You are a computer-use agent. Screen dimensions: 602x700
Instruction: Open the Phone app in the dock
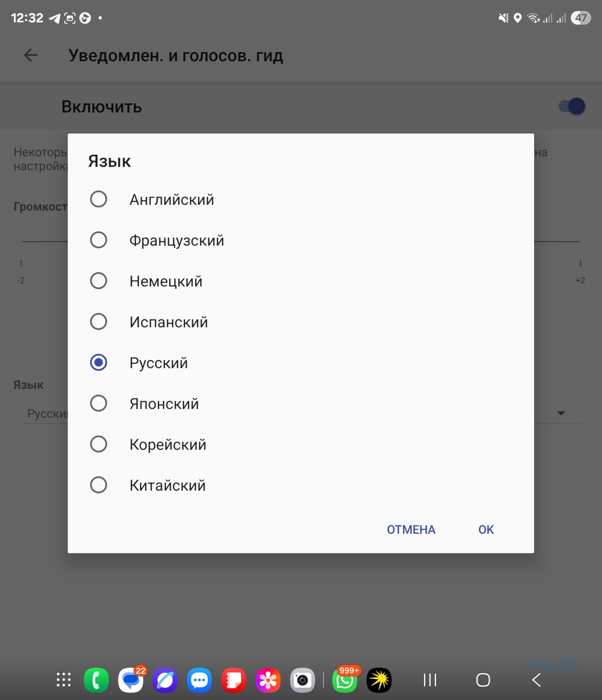[x=96, y=680]
